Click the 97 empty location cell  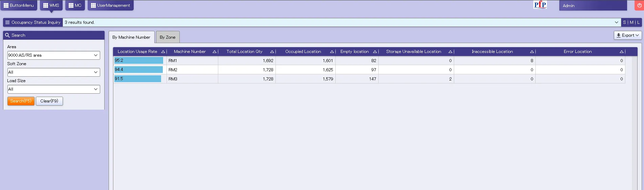pyautogui.click(x=357, y=70)
